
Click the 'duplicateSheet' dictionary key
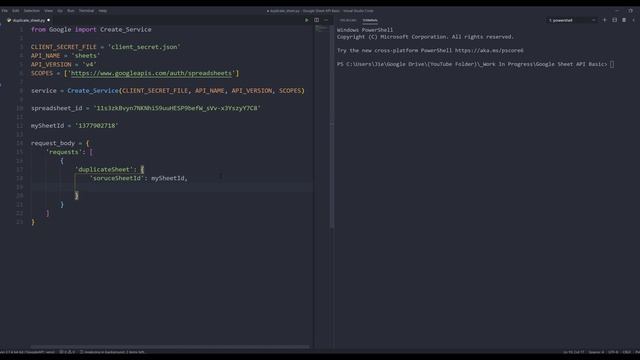tap(105, 169)
